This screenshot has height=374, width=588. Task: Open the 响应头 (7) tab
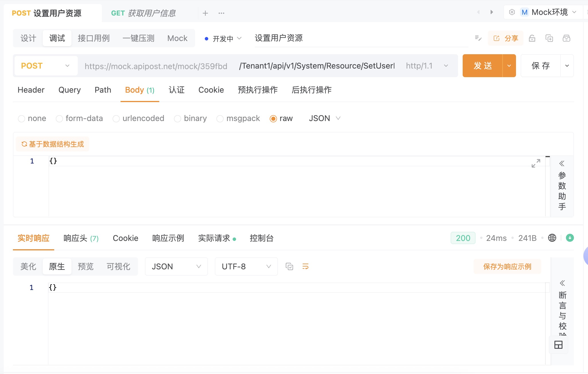[81, 238]
